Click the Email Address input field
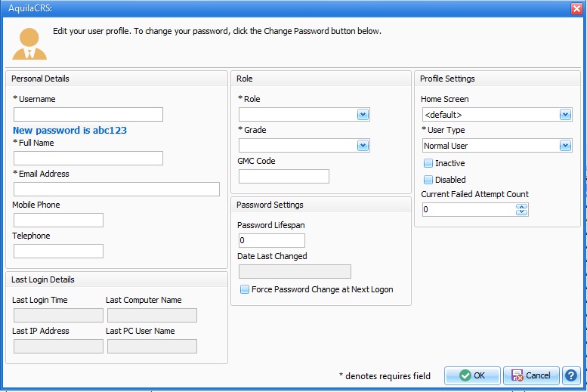 pyautogui.click(x=116, y=190)
